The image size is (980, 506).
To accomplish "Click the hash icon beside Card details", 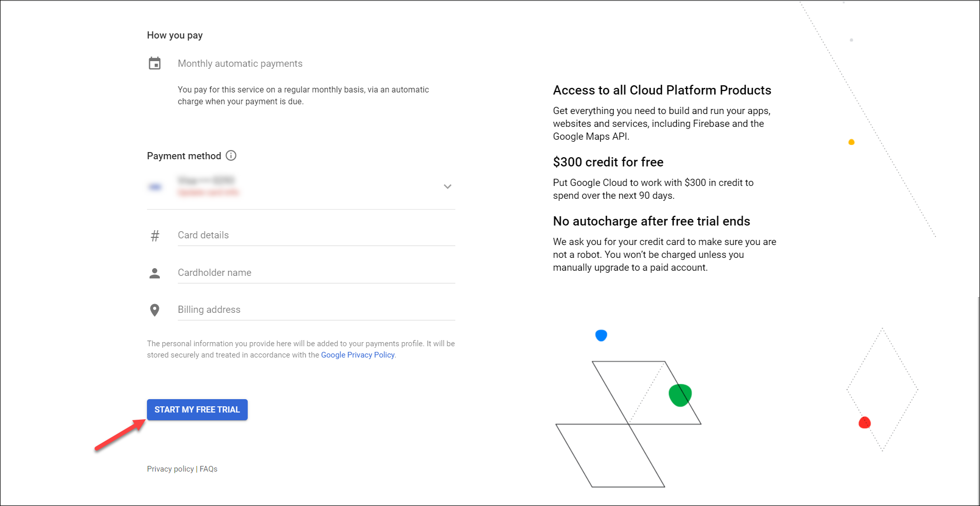I will coord(155,236).
